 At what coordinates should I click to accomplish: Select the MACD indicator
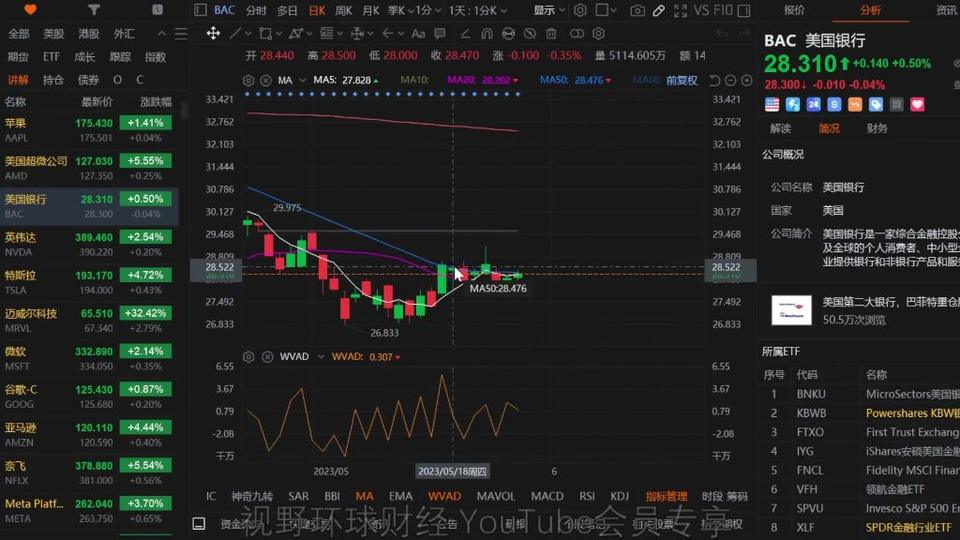tap(547, 496)
